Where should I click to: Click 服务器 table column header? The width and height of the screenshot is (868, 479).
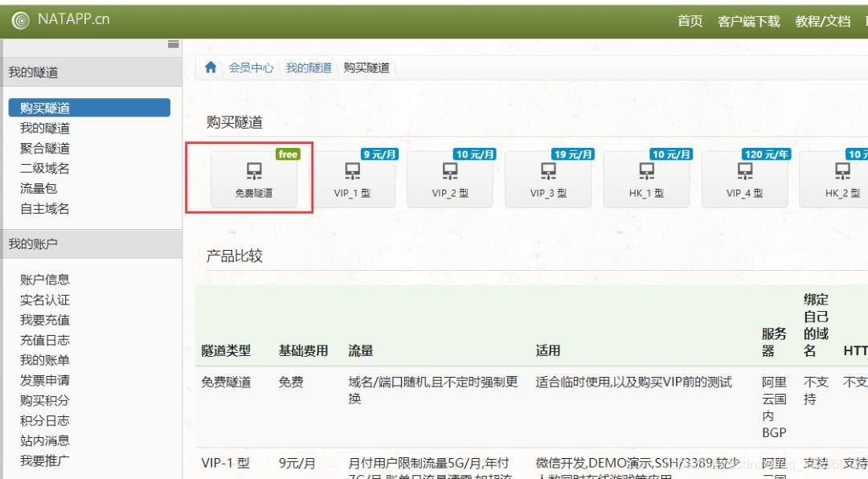click(774, 342)
